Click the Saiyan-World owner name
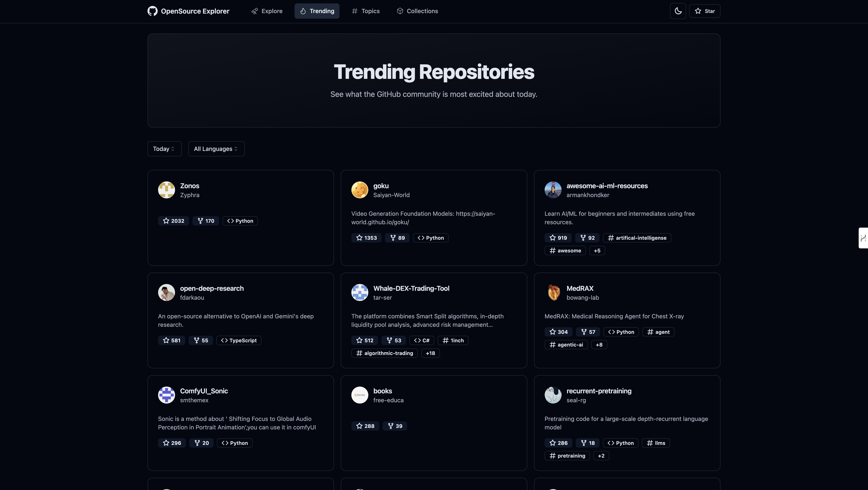Screen dimensions: 868x490 (x=391, y=195)
